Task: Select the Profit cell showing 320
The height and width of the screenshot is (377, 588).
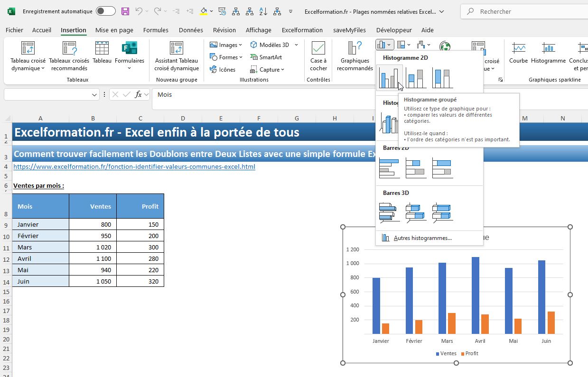Action: (x=140, y=281)
